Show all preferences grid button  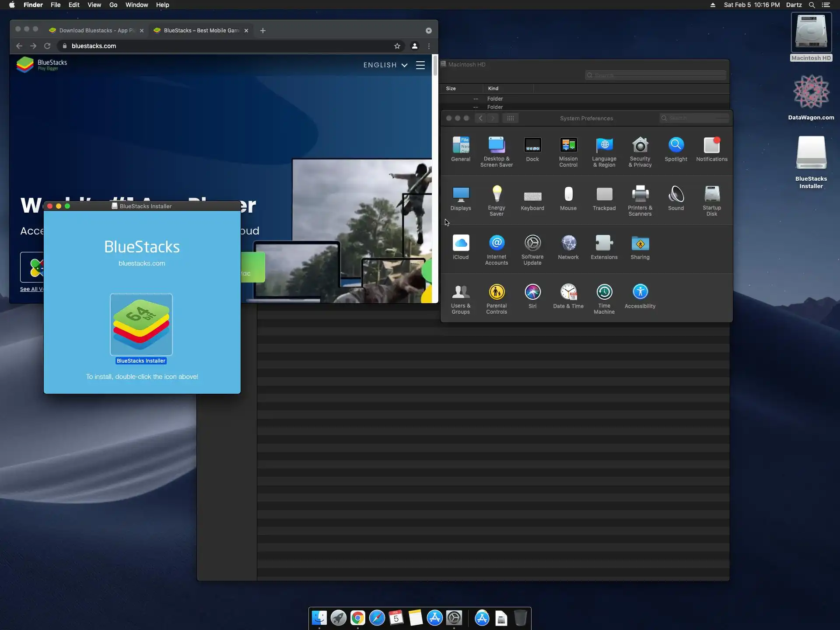(x=510, y=118)
